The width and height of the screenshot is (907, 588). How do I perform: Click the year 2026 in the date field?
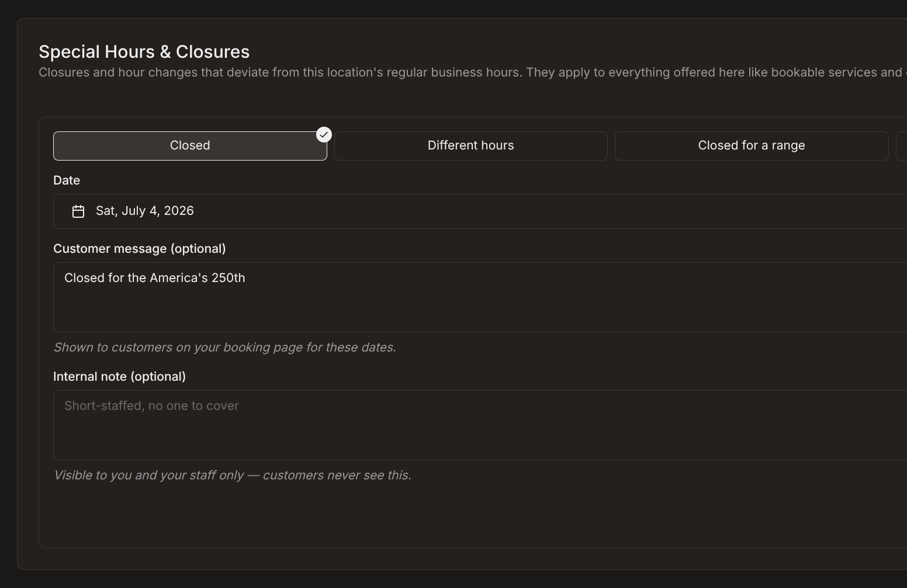(x=179, y=211)
